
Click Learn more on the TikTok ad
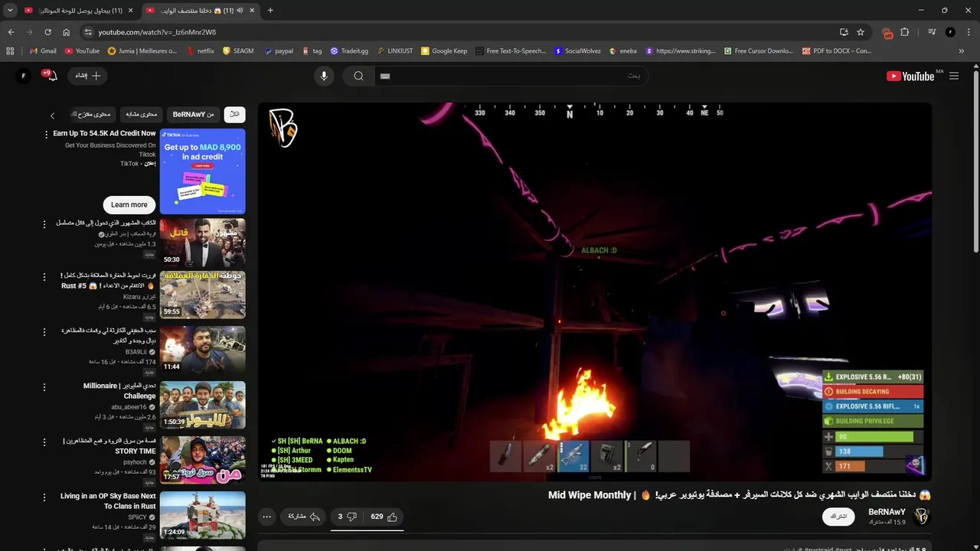coord(129,204)
